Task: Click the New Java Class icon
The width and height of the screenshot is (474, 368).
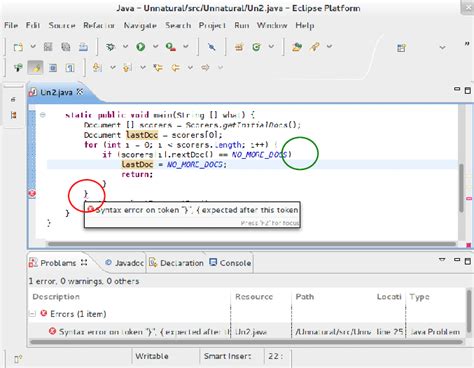Action: (x=256, y=47)
